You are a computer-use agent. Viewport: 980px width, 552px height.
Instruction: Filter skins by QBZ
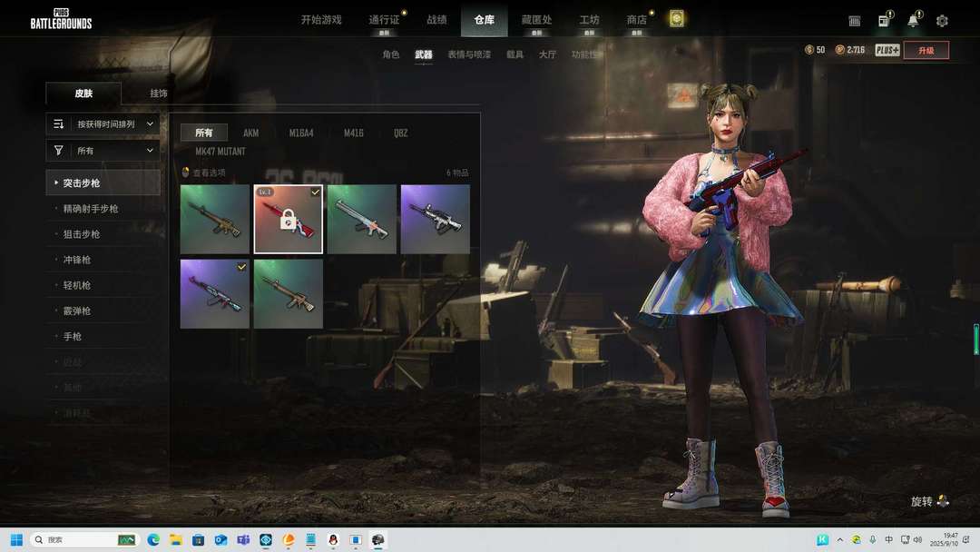pyautogui.click(x=401, y=133)
